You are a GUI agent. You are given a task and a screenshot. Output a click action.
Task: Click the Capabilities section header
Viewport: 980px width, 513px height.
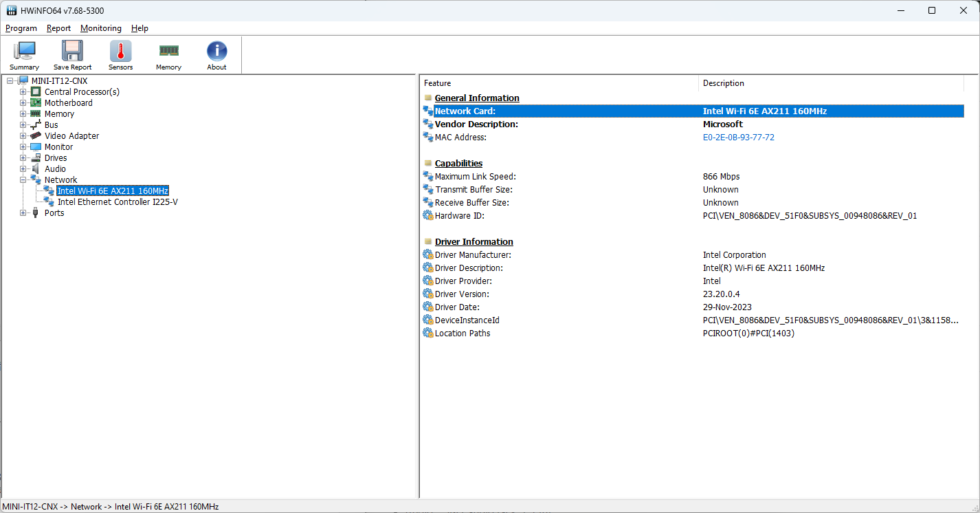coord(458,163)
